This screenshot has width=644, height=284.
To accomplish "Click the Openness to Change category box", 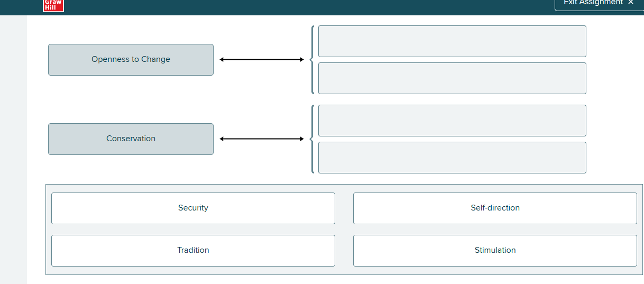I will [131, 60].
